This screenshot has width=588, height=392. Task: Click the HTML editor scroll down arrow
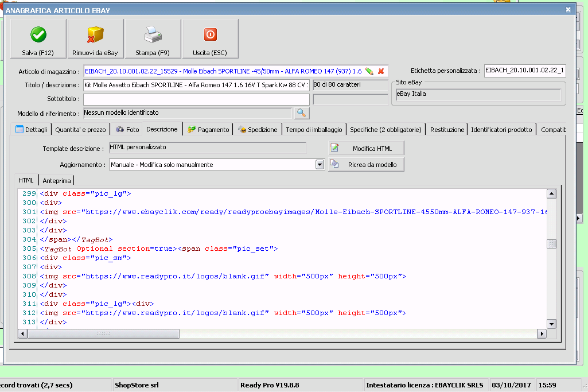(551, 324)
